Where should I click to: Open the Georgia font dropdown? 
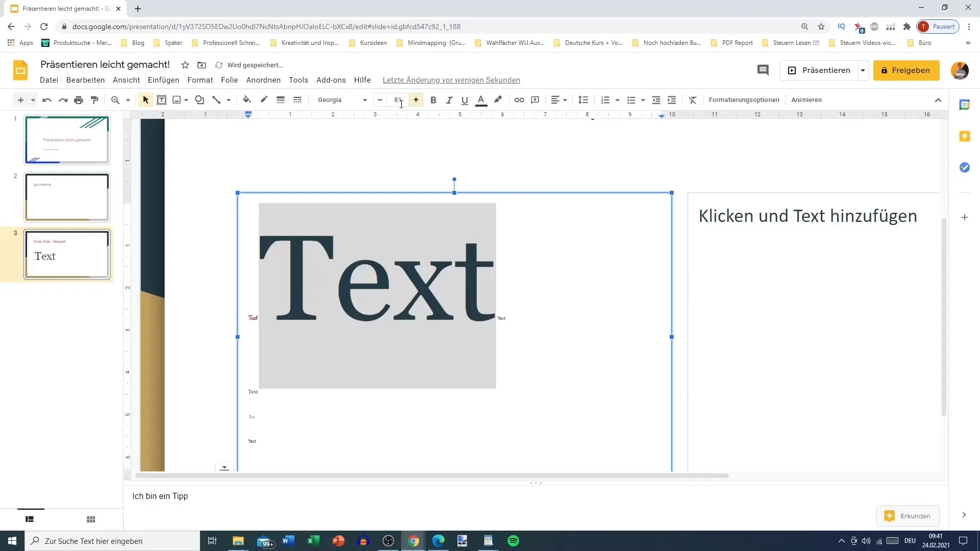342,100
